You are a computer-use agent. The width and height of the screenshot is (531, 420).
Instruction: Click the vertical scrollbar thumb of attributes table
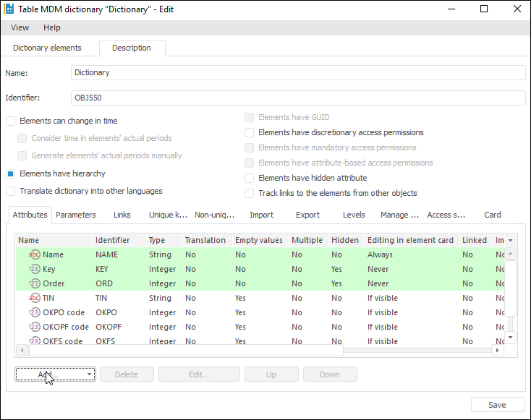point(510,288)
